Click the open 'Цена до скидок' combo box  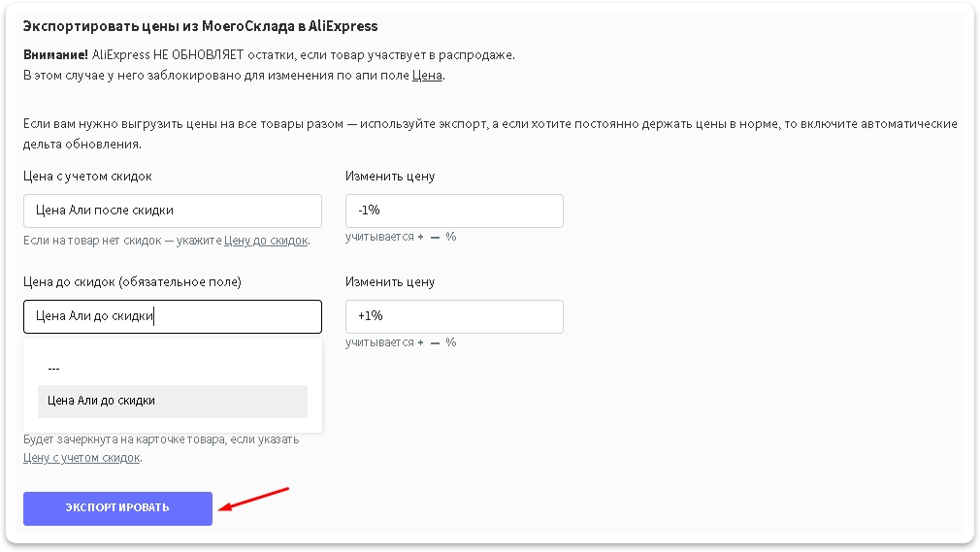172,316
